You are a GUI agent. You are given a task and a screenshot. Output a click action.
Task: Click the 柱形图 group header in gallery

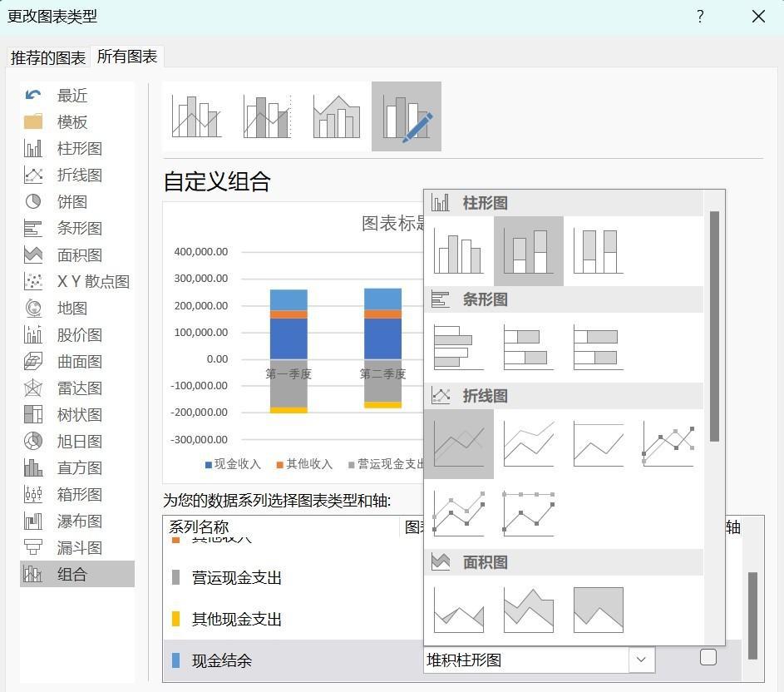tap(564, 203)
